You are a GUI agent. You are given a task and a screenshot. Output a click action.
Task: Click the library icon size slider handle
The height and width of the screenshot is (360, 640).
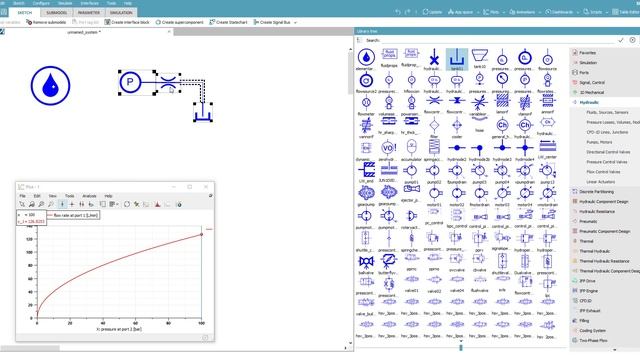(461, 347)
